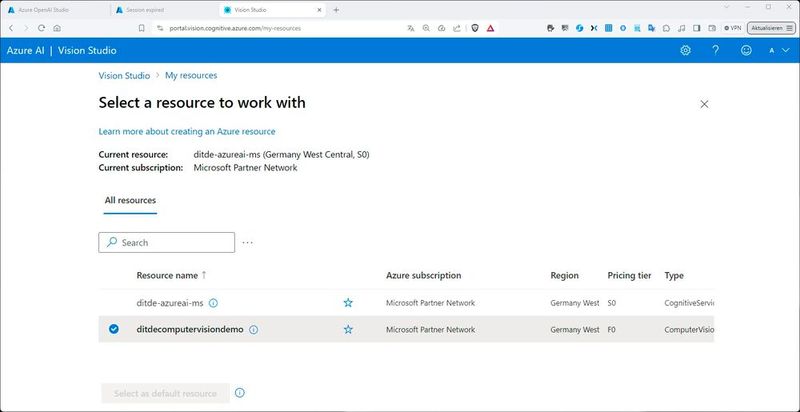Screen dimensions: 800x412
Task: Show info for ditde-azureai-ms resource
Action: (213, 303)
